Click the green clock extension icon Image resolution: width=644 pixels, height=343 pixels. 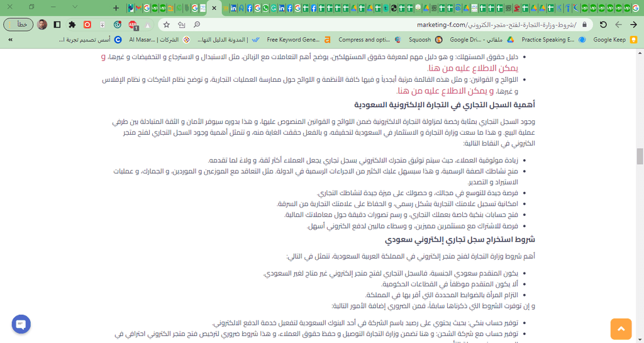click(118, 25)
